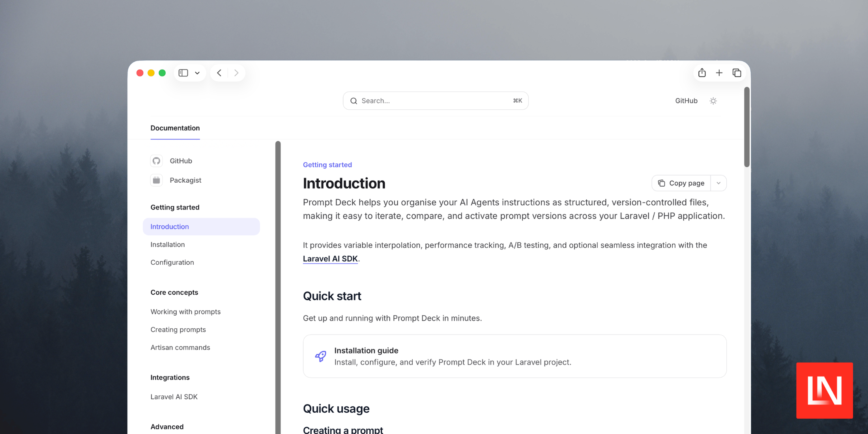Open the sidebar options chevron menu
Screen dimensions: 868x434
click(197, 73)
